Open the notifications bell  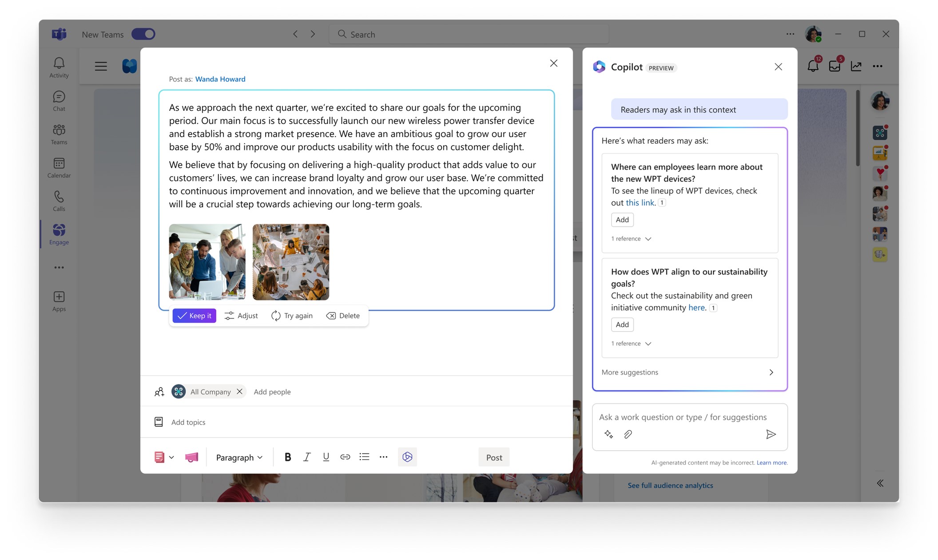pyautogui.click(x=813, y=66)
